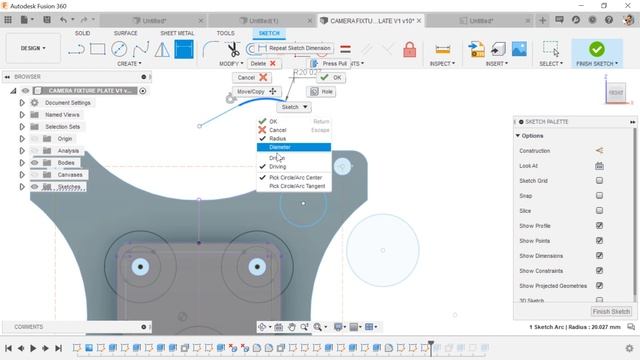The image size is (640, 360).
Task: Click Repeat Sketch Dimension button
Action: tap(295, 48)
